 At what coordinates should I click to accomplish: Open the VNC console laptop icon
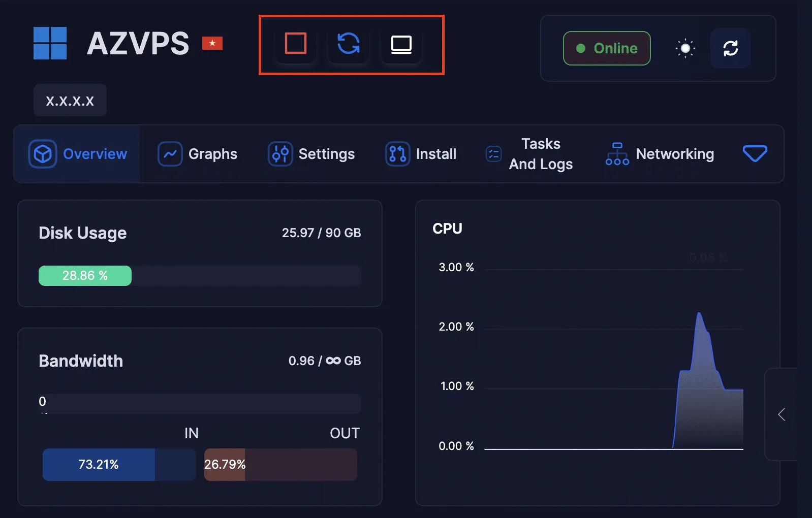click(x=401, y=44)
